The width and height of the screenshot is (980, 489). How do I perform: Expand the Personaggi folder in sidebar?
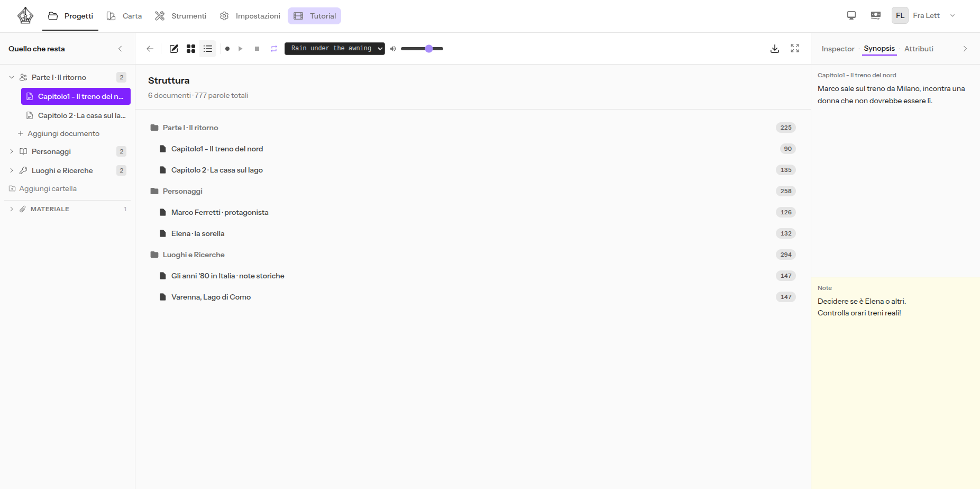click(12, 151)
